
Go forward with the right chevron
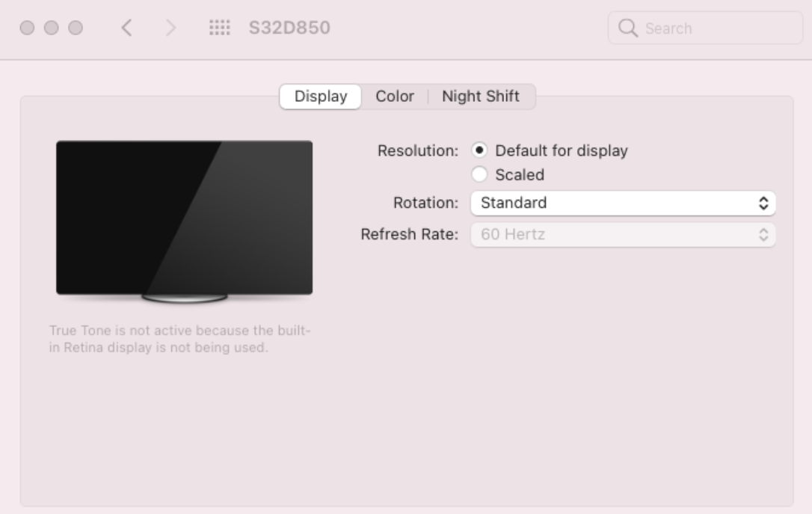pos(170,28)
